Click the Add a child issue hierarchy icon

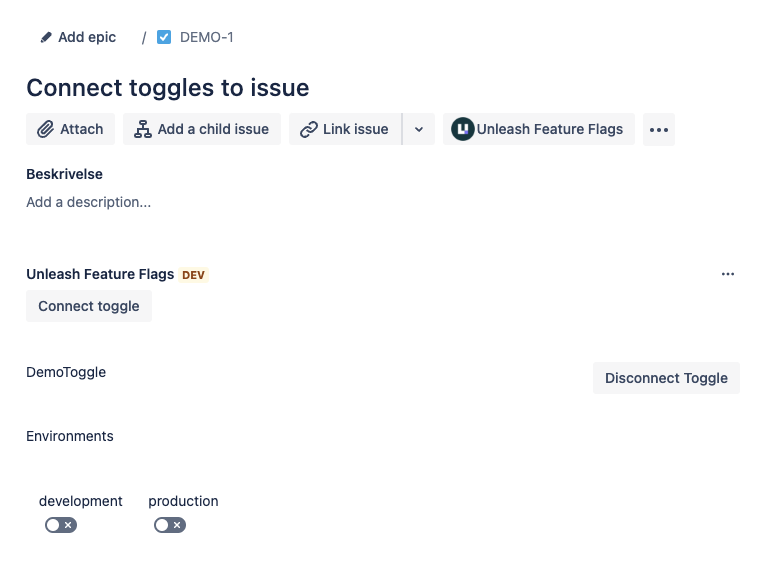pyautogui.click(x=143, y=129)
